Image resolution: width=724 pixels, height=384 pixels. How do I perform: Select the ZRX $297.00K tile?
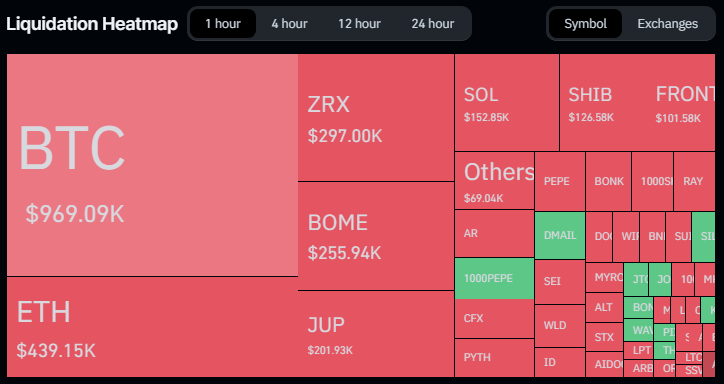click(376, 118)
